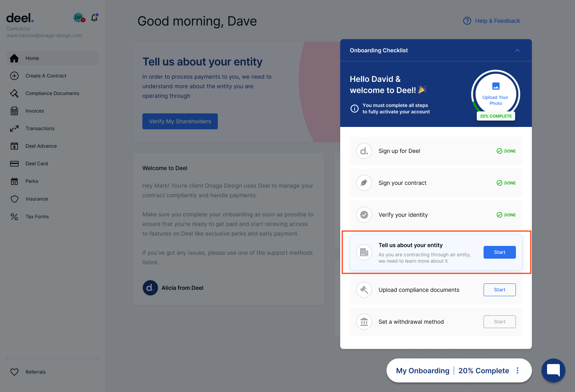Image resolution: width=575 pixels, height=392 pixels.
Task: Collapse the Onboarding Checklist panel
Action: coord(517,50)
